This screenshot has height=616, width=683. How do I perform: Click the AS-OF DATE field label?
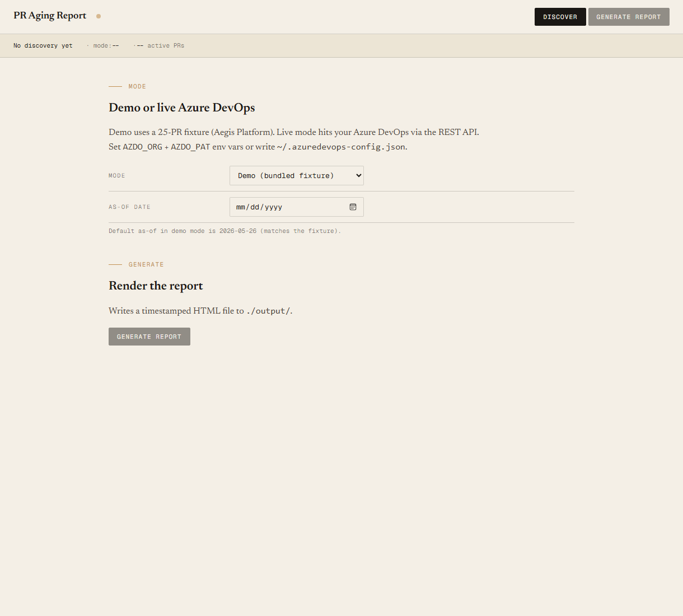129,207
